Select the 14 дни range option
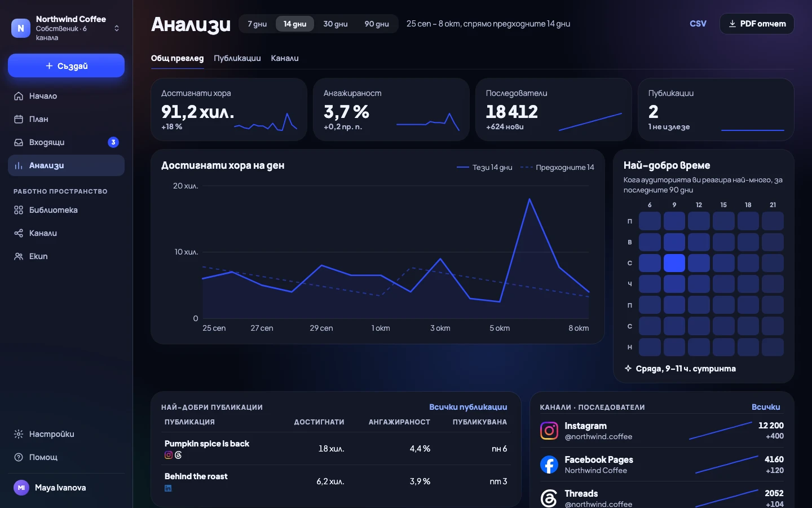The width and height of the screenshot is (812, 508). click(x=295, y=24)
